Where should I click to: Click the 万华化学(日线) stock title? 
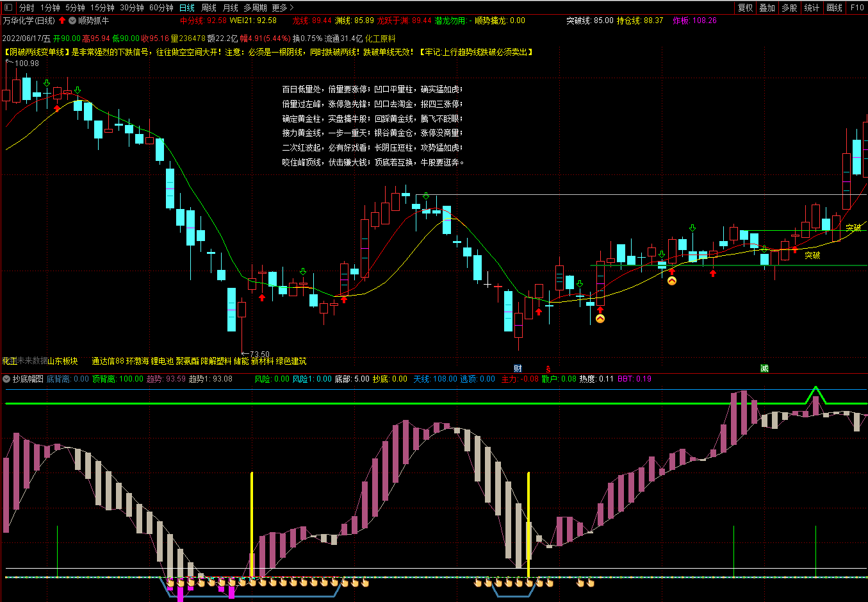[29, 21]
